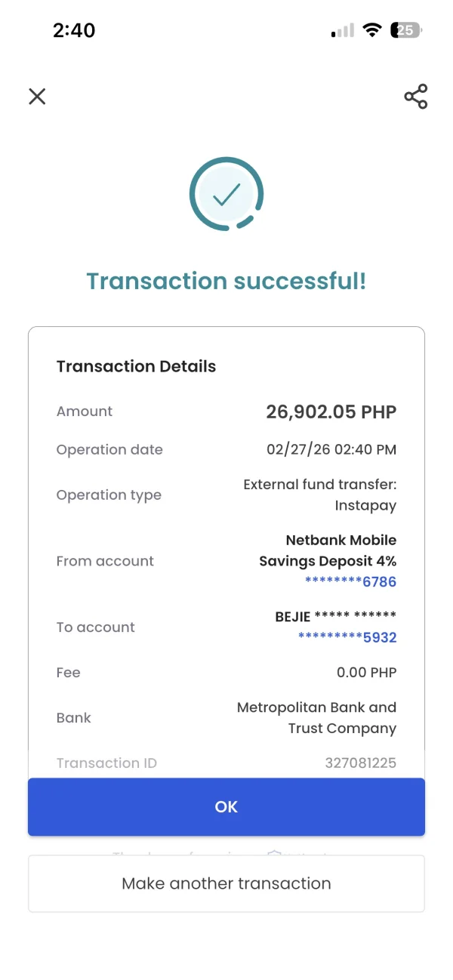Tap the masked From account number ending 6786
Image resolution: width=453 pixels, height=980 pixels.
pyautogui.click(x=350, y=581)
